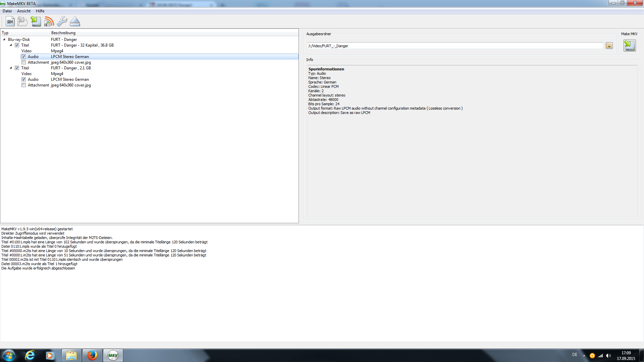Click the stream (orange waves) toolbar icon

[x=49, y=21]
